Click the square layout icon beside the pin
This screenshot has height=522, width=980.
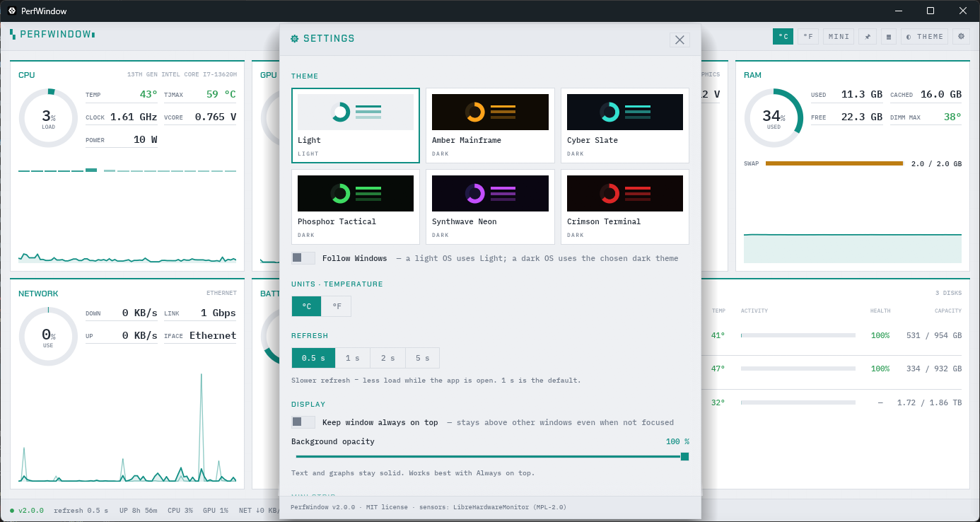click(x=889, y=37)
